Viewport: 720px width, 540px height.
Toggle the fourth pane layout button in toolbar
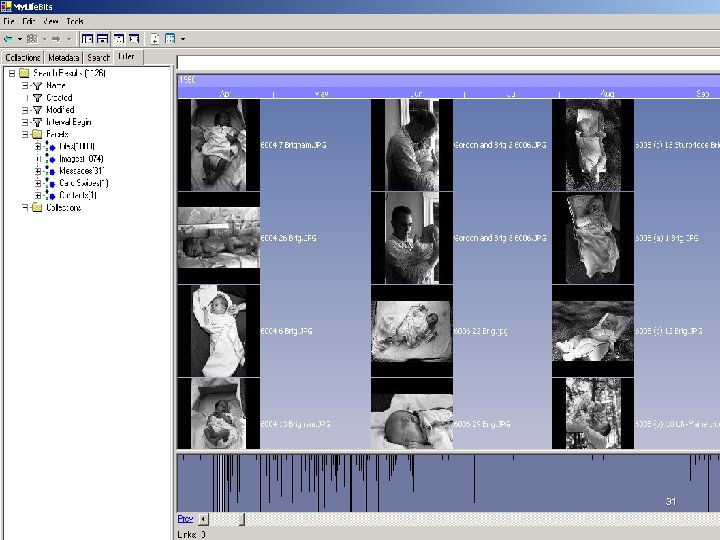pos(134,39)
